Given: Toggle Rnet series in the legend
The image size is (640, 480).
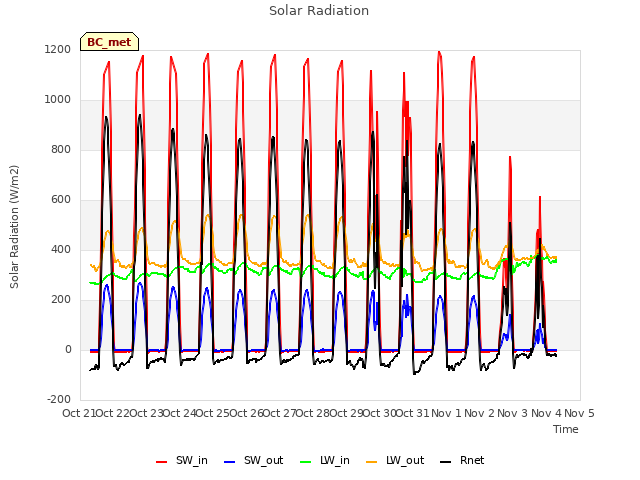Looking at the screenshot, I should pos(462,460).
